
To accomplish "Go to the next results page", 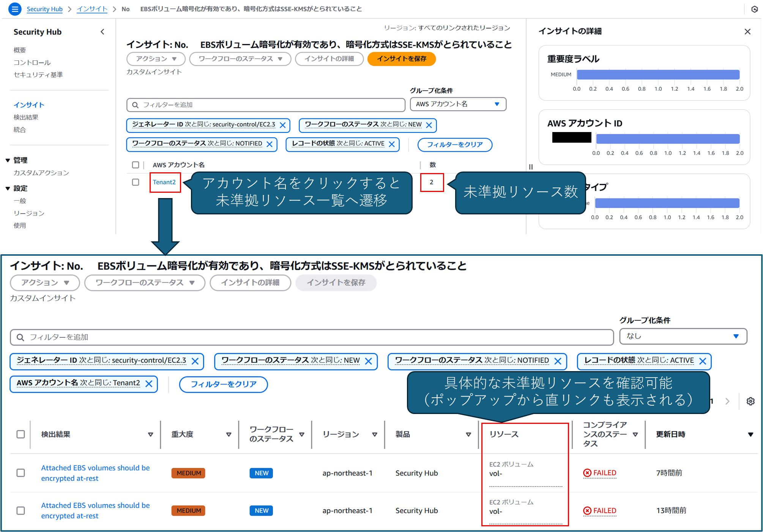I will (727, 401).
